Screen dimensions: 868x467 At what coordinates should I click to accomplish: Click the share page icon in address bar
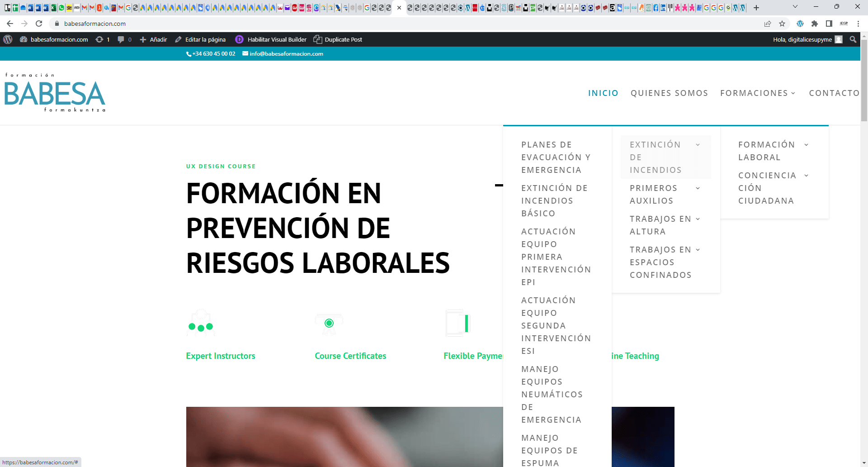[x=768, y=24]
